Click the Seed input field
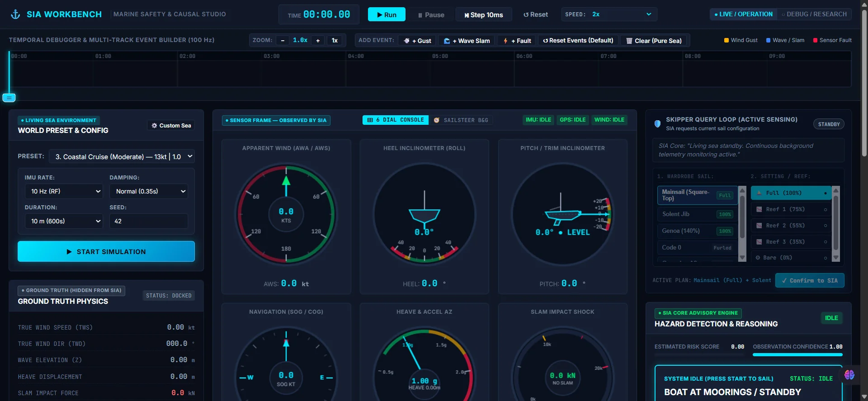Viewport: 868px width, 401px height. [x=149, y=221]
